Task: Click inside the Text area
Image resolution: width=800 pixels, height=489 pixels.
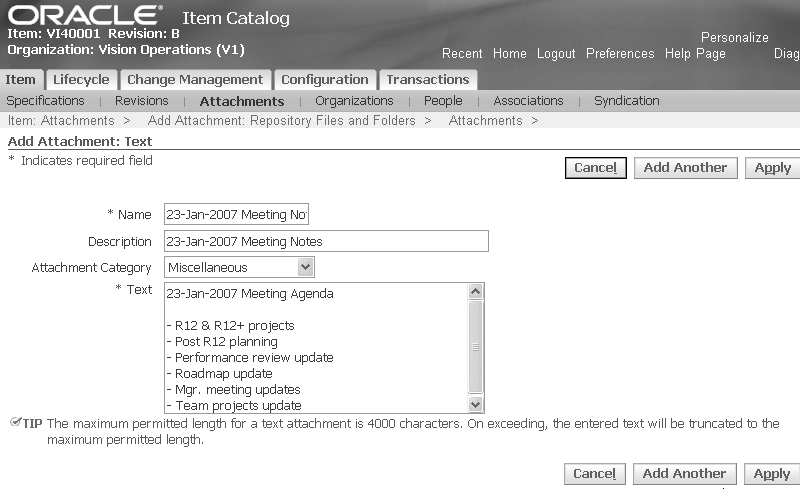Action: [316, 348]
